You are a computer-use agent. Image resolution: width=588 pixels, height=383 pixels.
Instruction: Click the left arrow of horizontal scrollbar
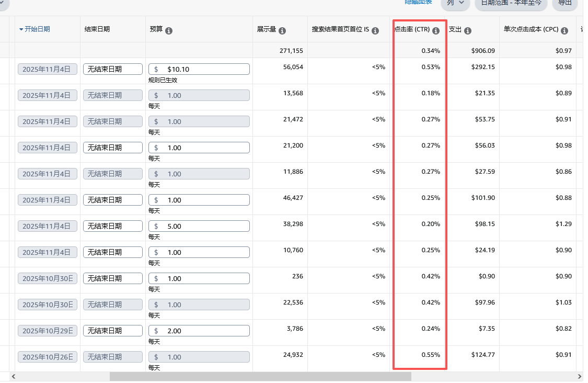tap(13, 376)
